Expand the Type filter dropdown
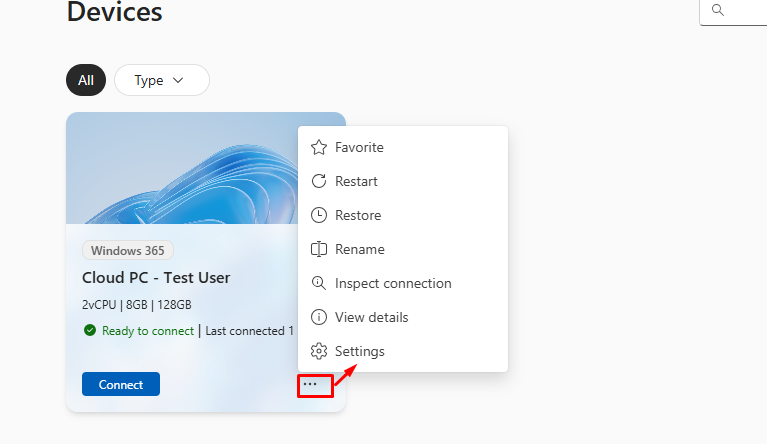 click(x=161, y=80)
